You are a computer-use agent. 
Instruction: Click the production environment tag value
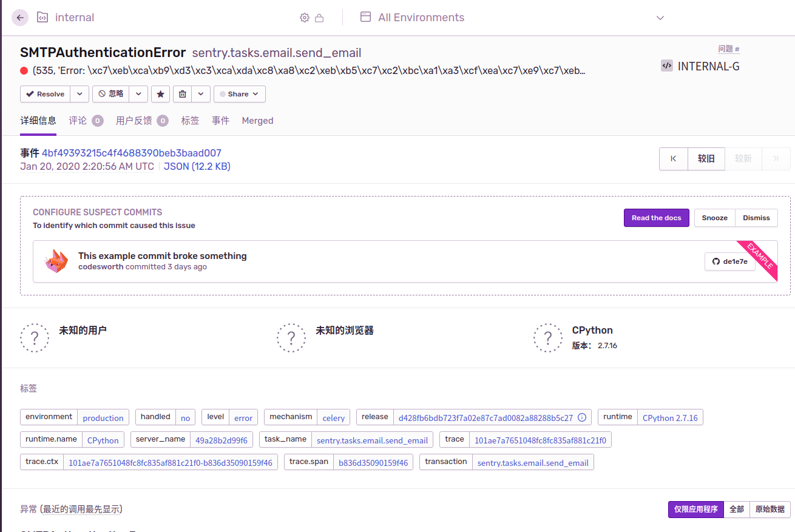[103, 418]
